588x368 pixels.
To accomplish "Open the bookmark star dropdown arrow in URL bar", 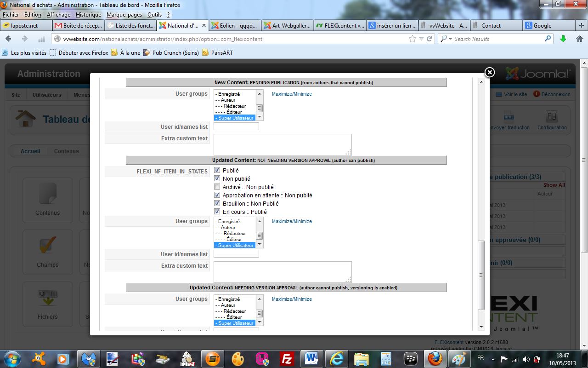I will pos(421,39).
